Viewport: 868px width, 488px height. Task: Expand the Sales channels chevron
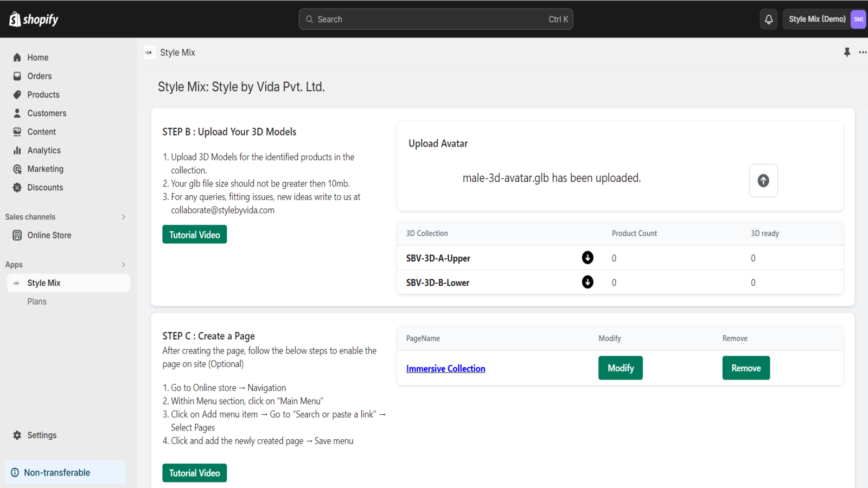124,217
